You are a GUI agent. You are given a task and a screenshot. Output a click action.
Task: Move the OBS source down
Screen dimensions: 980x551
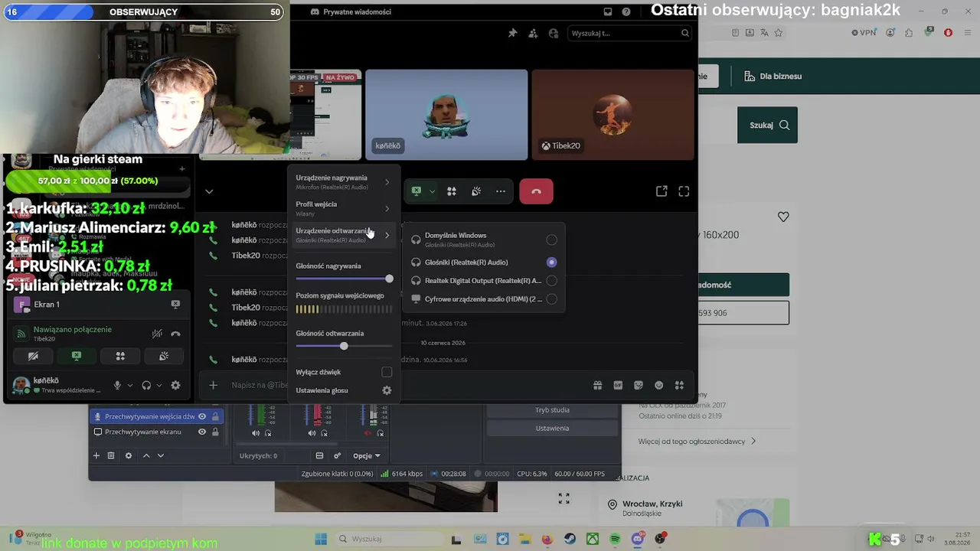click(161, 455)
